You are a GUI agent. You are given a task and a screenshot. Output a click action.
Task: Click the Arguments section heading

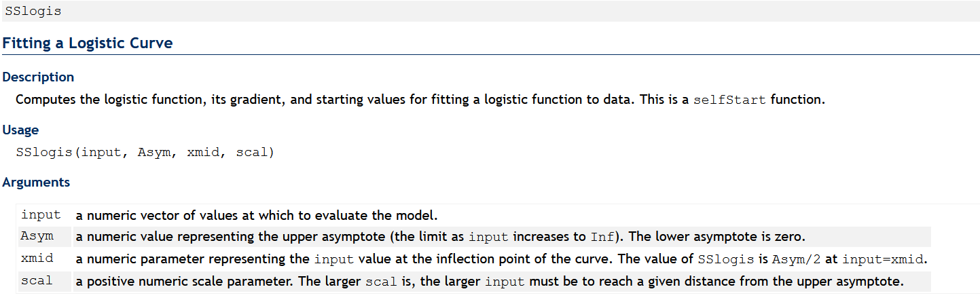36,183
